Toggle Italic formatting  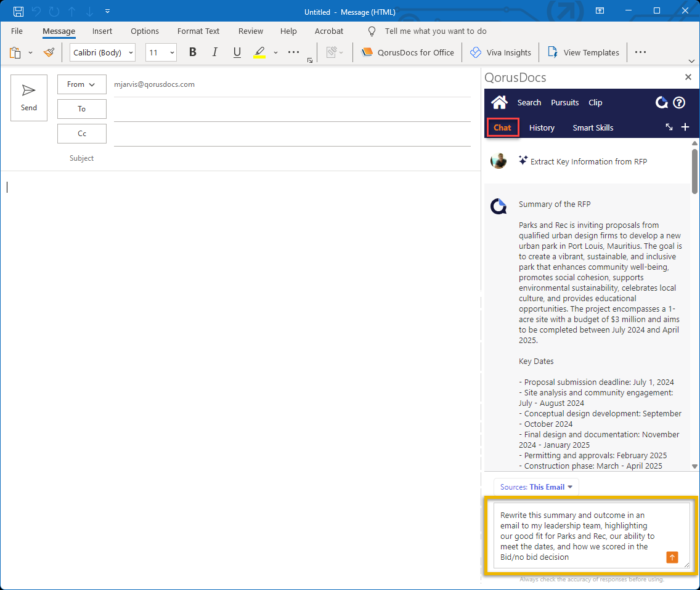pyautogui.click(x=215, y=52)
